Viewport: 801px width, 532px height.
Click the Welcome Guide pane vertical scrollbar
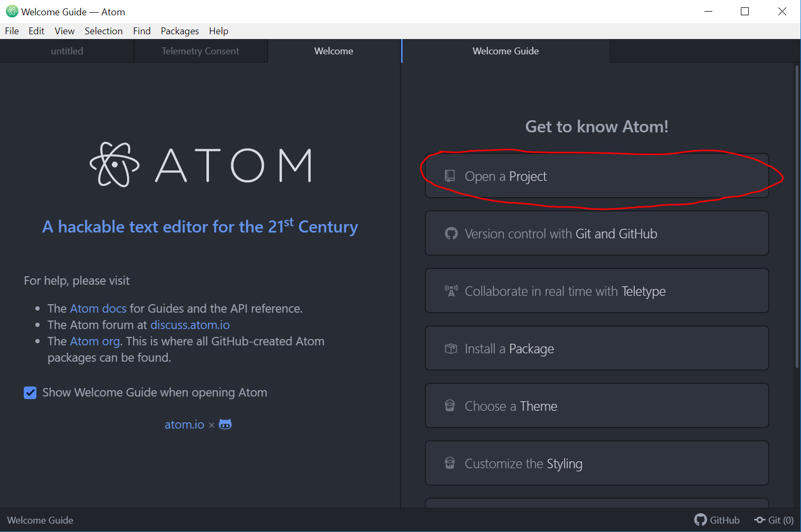[797, 216]
